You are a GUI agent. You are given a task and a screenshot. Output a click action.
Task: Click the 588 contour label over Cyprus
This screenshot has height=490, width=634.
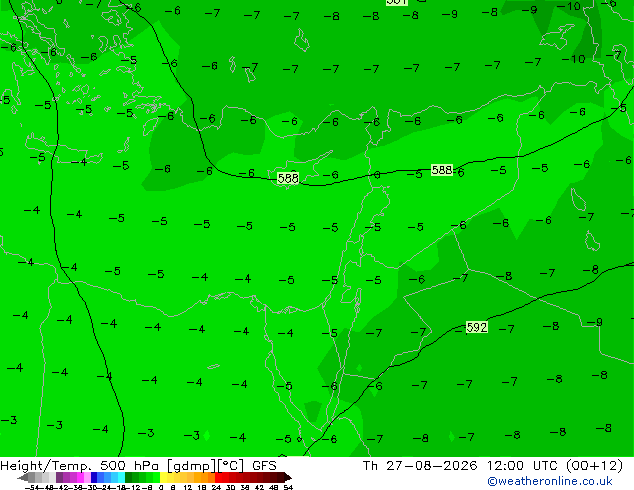tap(288, 178)
